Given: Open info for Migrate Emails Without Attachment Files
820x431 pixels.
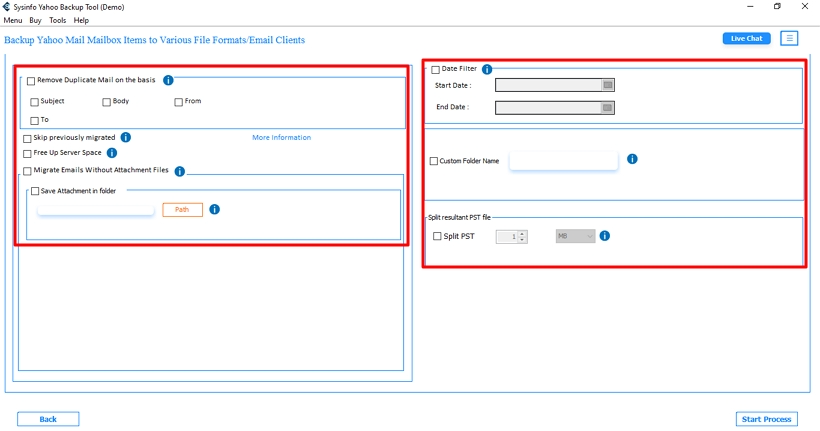Looking at the screenshot, I should click(x=179, y=171).
